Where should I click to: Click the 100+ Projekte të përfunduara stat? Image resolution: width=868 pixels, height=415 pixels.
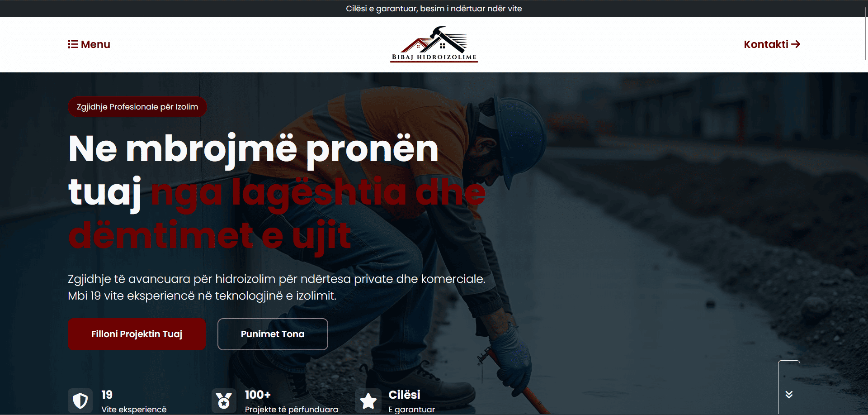tap(275, 401)
